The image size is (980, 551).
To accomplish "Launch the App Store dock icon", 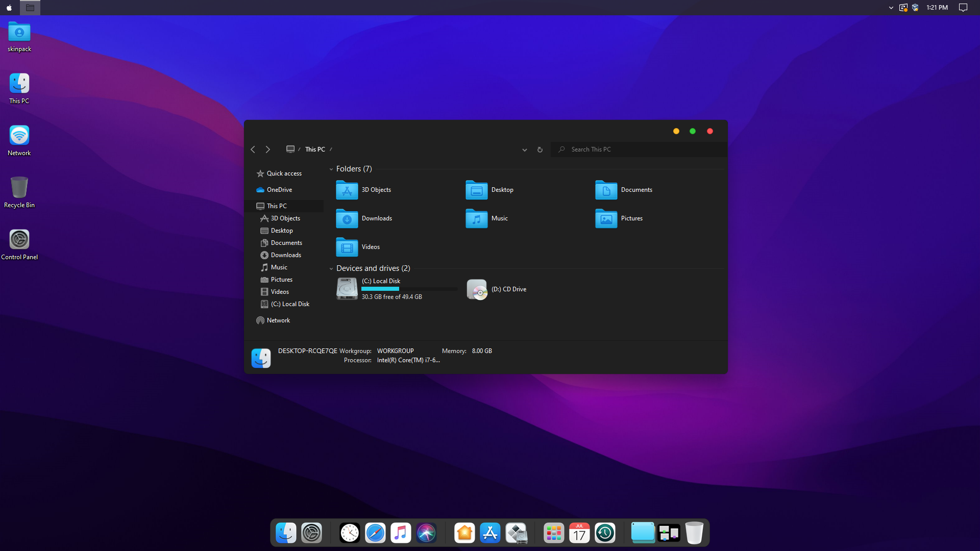I will click(x=490, y=533).
